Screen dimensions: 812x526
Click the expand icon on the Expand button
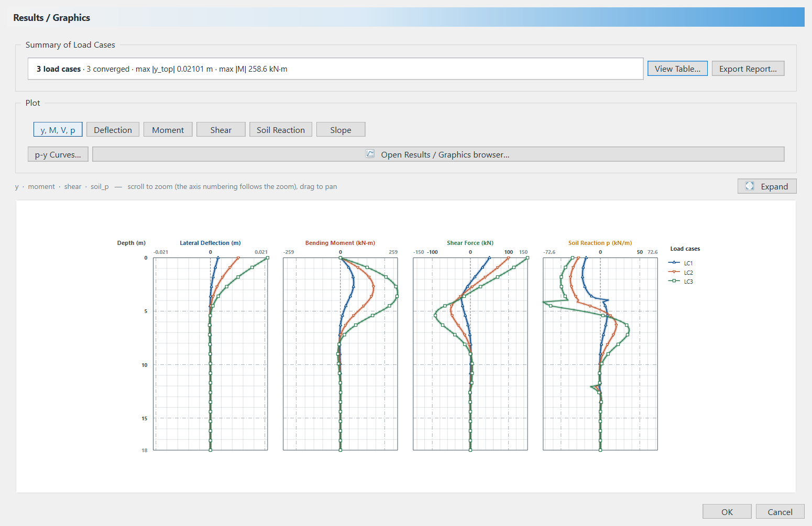coord(750,186)
